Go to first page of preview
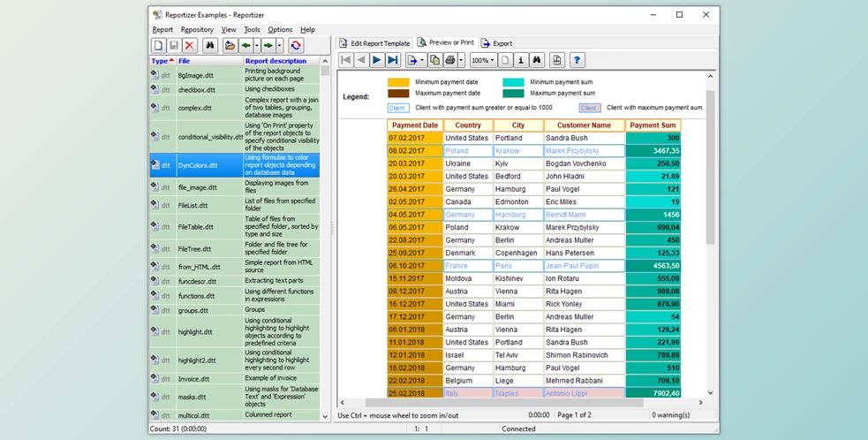The width and height of the screenshot is (868, 440). [x=346, y=60]
